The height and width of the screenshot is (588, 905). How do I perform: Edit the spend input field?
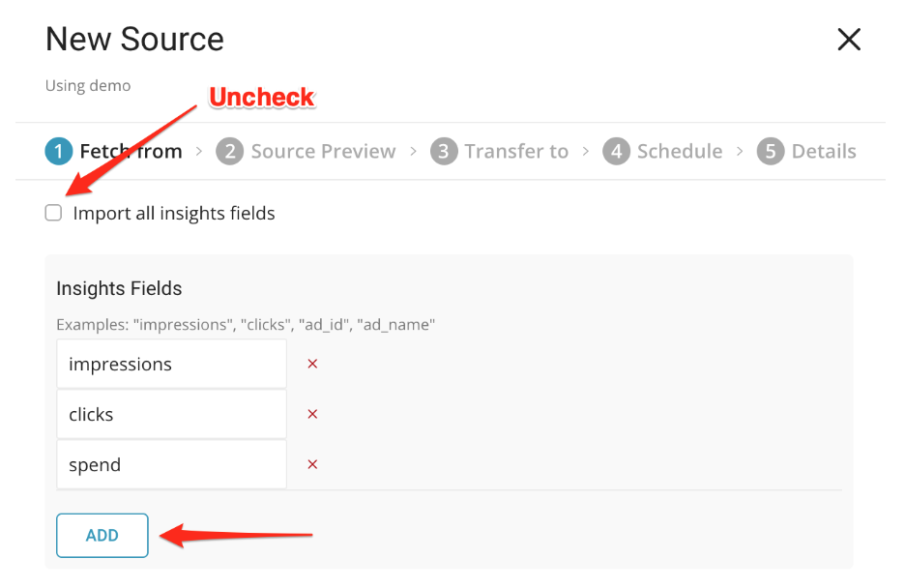[171, 465]
